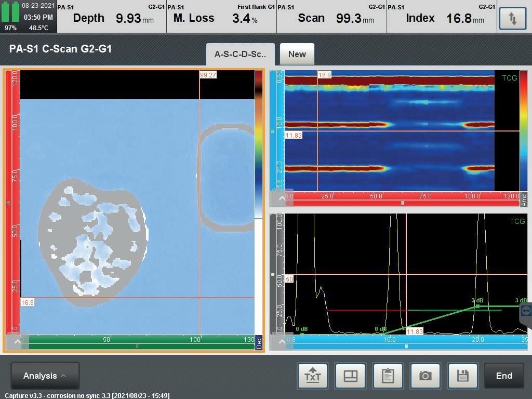Viewport: 532px width, 399px height.
Task: Click the date and time display
Action: (x=38, y=11)
